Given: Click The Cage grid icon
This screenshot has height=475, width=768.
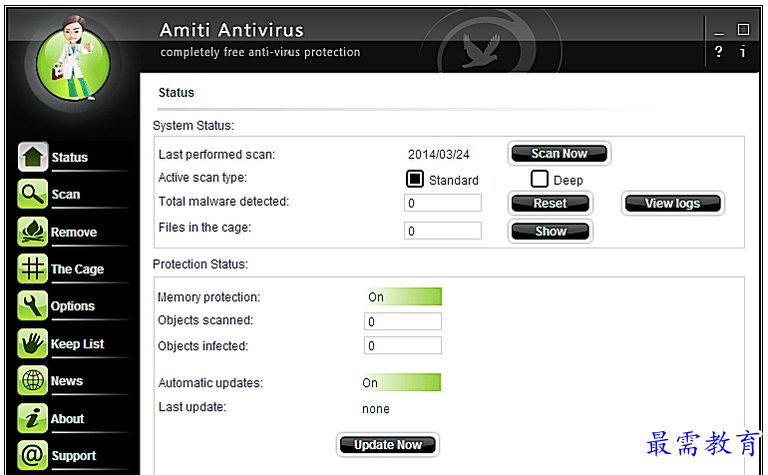Looking at the screenshot, I should (33, 268).
